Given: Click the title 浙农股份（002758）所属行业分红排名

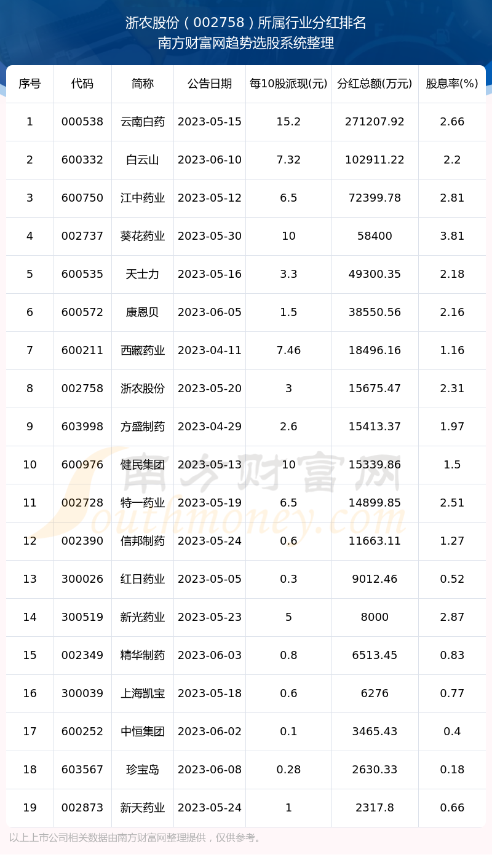Looking at the screenshot, I should click(x=246, y=23).
